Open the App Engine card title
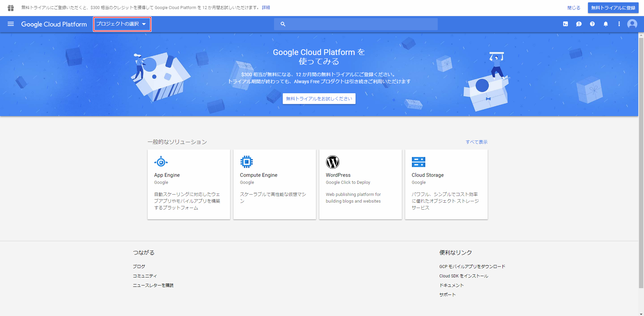 (x=167, y=175)
